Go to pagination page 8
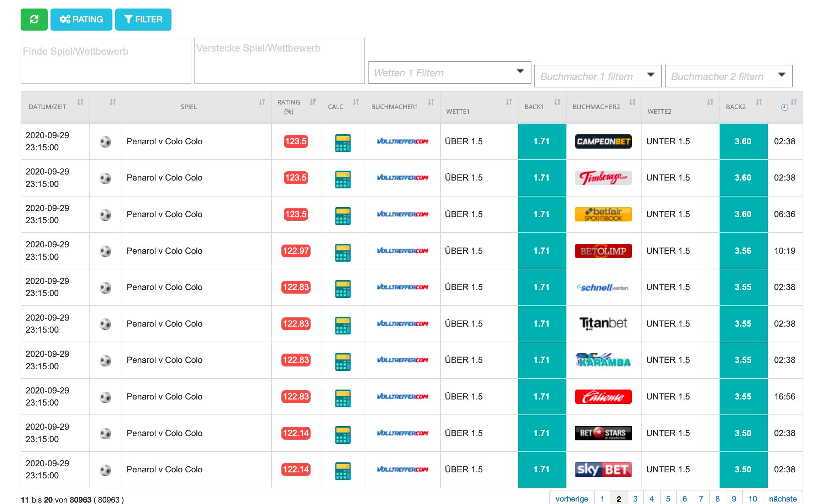This screenshot has height=504, width=836. click(x=718, y=499)
